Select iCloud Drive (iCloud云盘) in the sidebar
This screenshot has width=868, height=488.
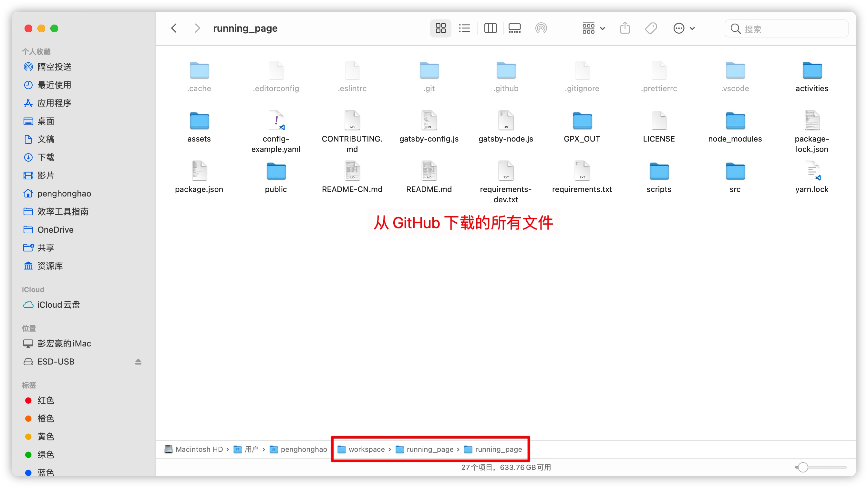tap(58, 304)
